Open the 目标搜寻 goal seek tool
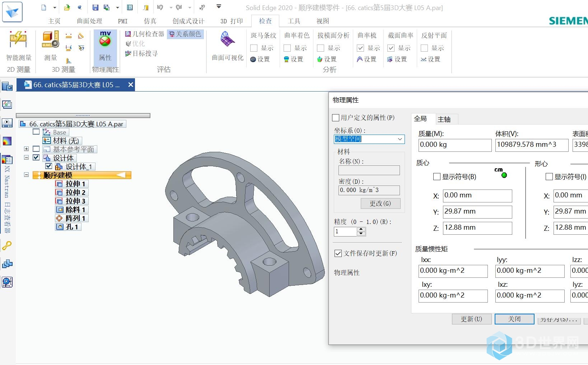The width and height of the screenshot is (588, 365). point(141,53)
